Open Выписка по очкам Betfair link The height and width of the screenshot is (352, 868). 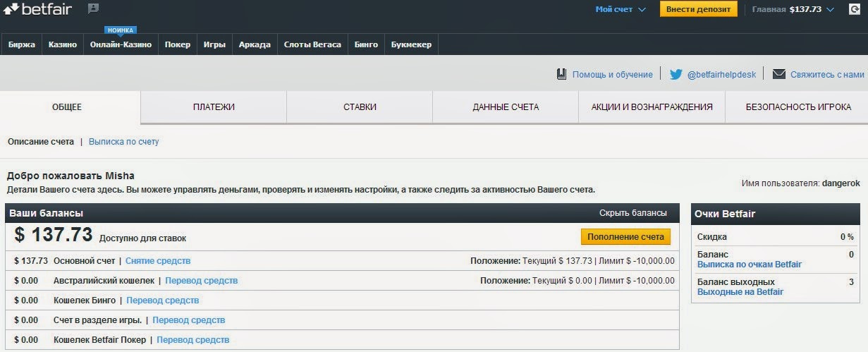click(x=750, y=265)
